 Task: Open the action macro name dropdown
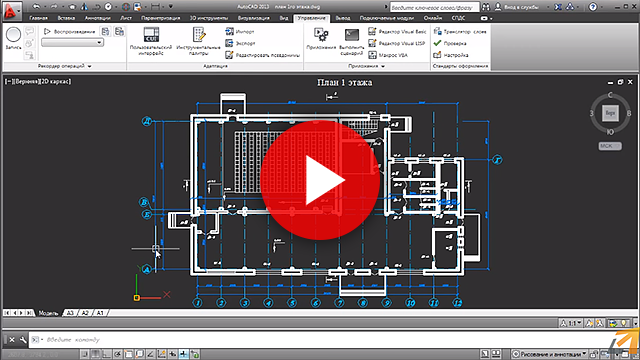coord(73,42)
